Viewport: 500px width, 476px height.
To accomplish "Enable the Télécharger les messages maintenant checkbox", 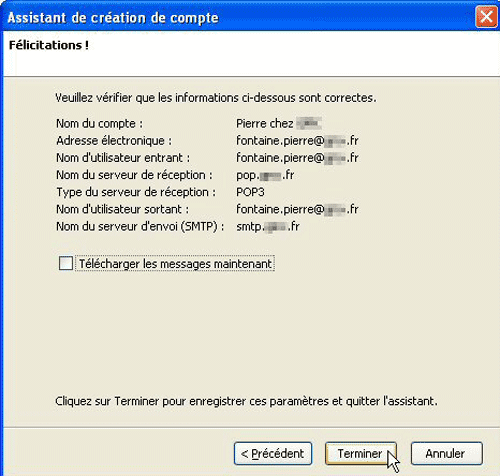I will coord(66,263).
